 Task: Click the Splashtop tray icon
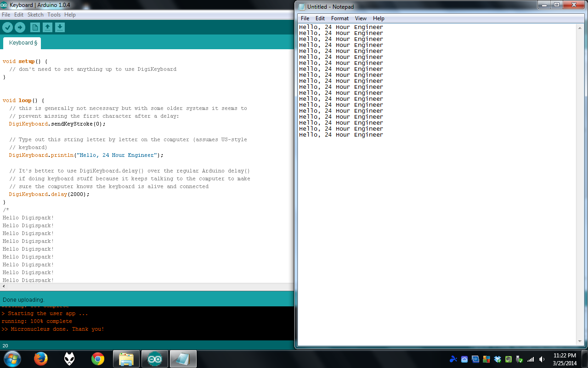tap(453, 359)
